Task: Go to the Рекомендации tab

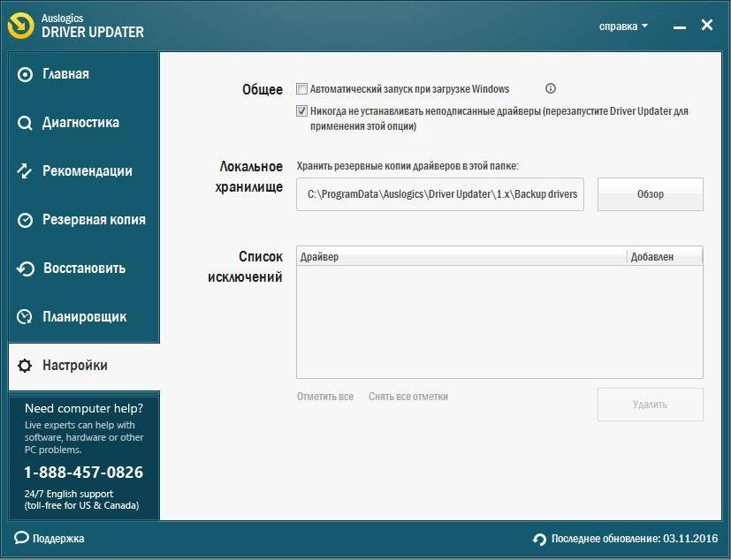Action: (x=84, y=171)
